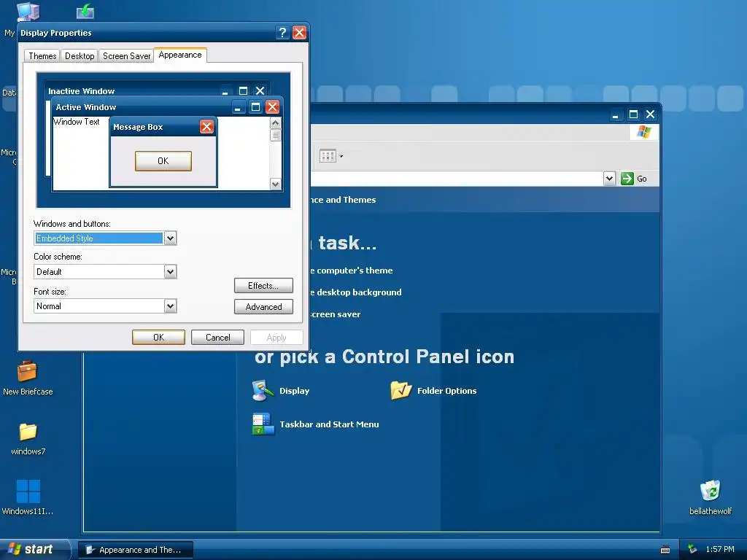This screenshot has height=560, width=747.
Task: Close the Display Properties dialog
Action: pos(299,32)
